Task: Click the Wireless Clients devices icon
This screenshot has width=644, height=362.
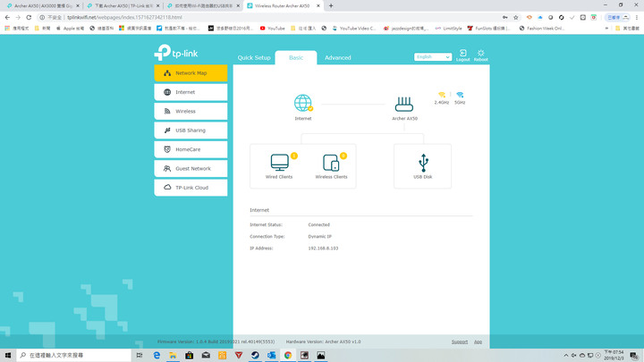Action: (x=331, y=163)
